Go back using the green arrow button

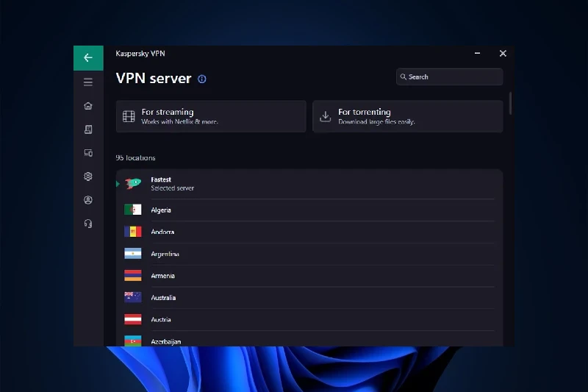[88, 58]
